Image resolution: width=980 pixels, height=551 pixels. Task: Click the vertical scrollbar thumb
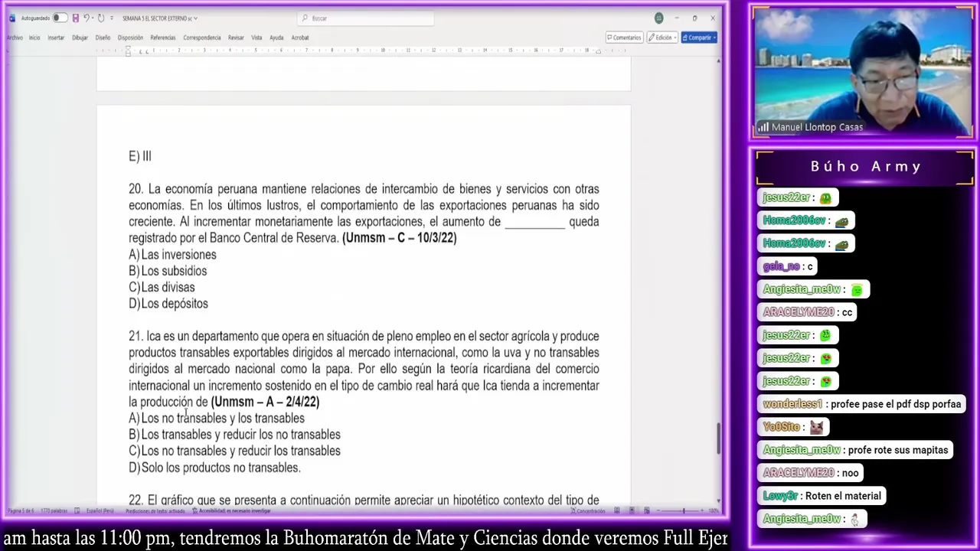(718, 439)
